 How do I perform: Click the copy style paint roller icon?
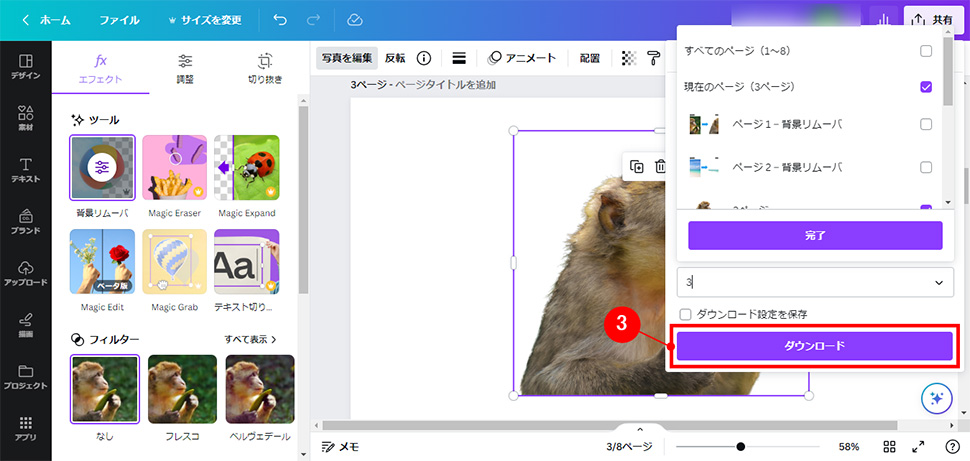point(654,58)
